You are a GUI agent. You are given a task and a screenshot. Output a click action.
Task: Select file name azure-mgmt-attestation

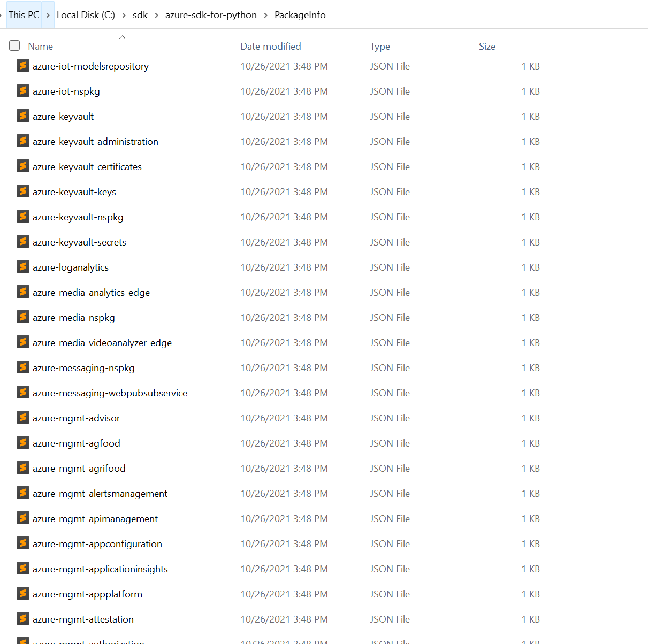point(83,619)
